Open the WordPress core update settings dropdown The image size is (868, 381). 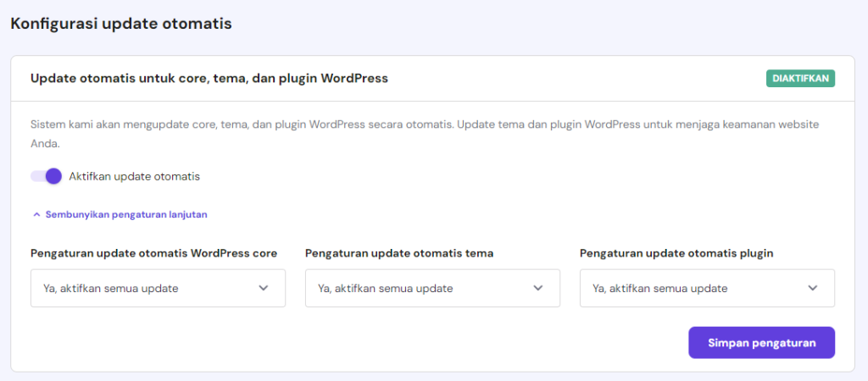tap(158, 288)
